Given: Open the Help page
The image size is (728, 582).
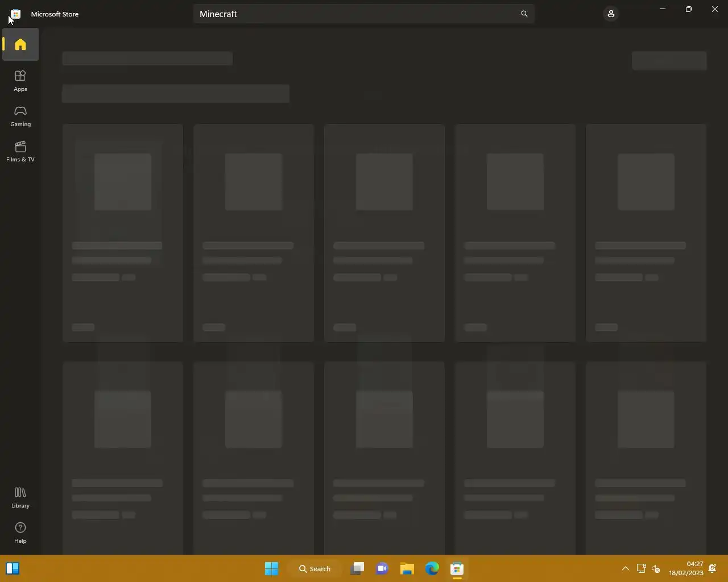Looking at the screenshot, I should [20, 533].
